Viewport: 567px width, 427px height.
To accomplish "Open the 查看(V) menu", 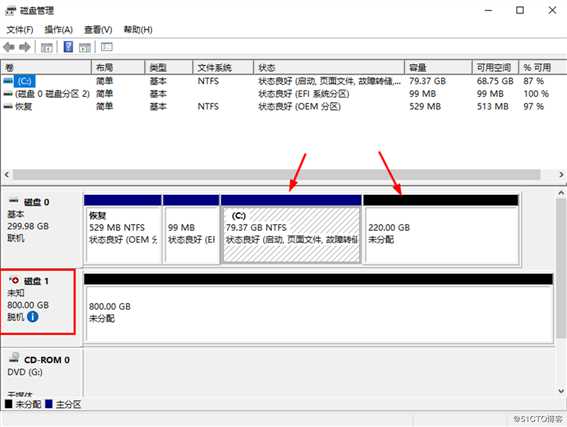I will pos(98,30).
